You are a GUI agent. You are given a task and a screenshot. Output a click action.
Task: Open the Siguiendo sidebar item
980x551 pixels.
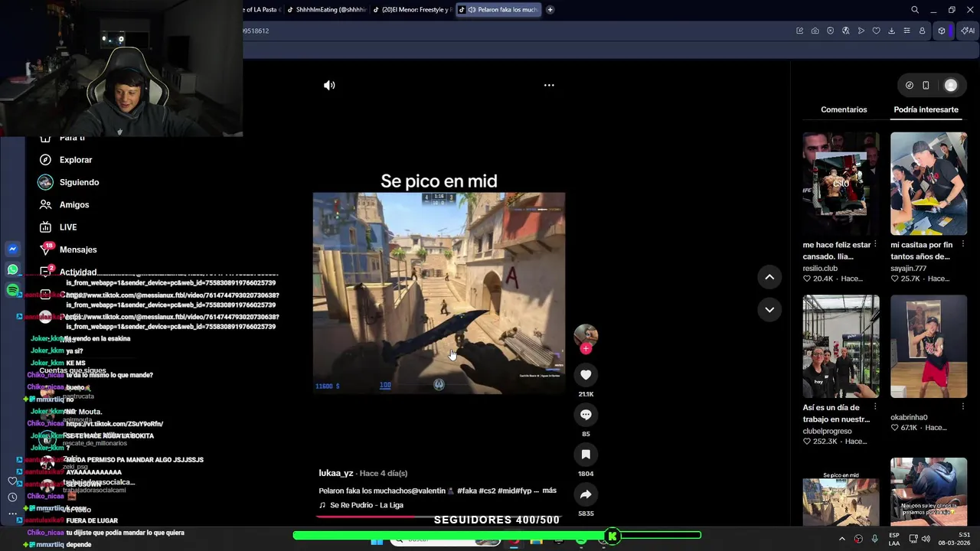click(69, 182)
